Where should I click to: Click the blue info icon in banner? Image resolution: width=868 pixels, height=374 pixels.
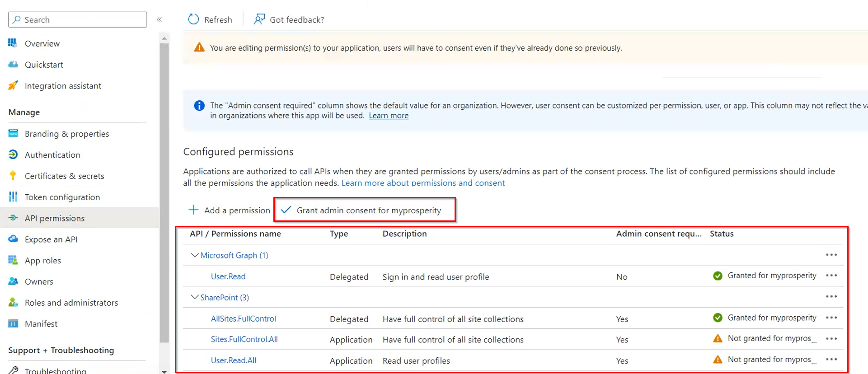[x=199, y=105]
